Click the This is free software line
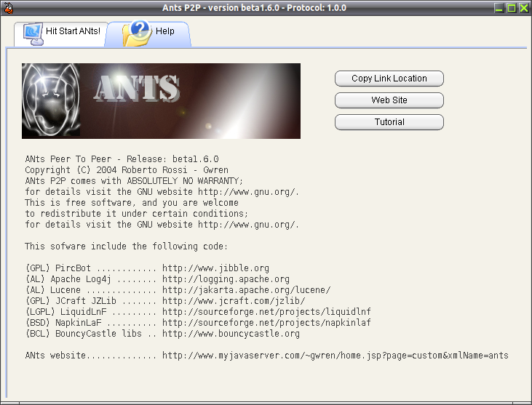 click(132, 203)
